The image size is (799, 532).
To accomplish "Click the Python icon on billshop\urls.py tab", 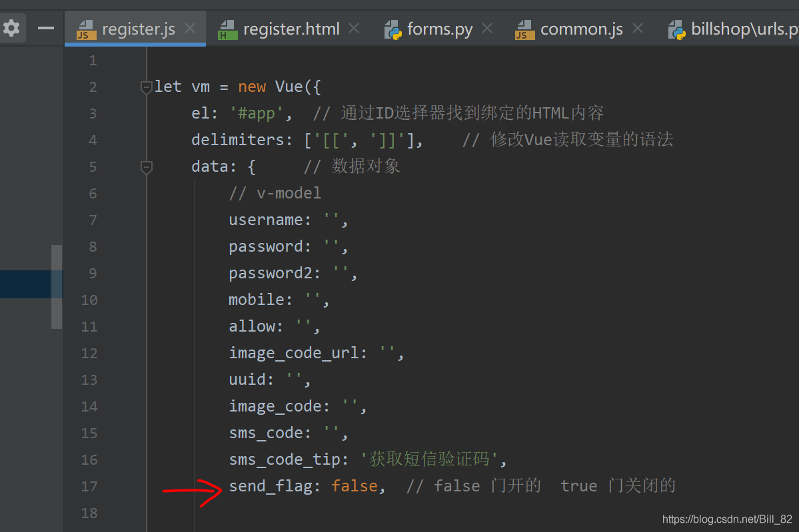I will point(676,29).
